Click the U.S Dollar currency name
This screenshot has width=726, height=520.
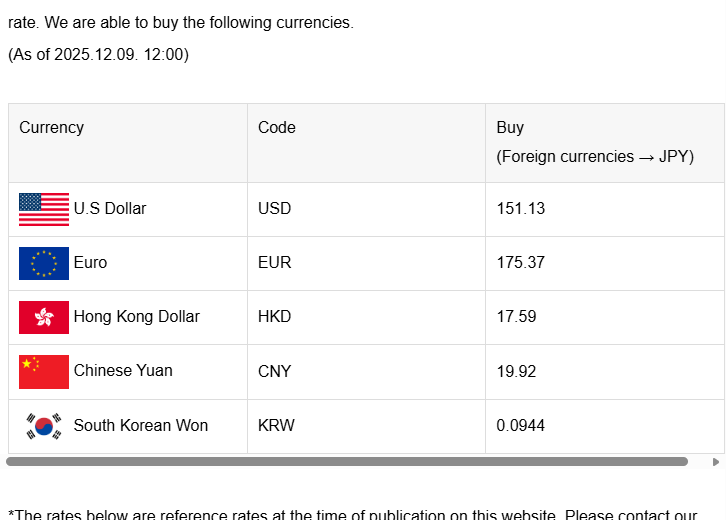pyautogui.click(x=110, y=209)
